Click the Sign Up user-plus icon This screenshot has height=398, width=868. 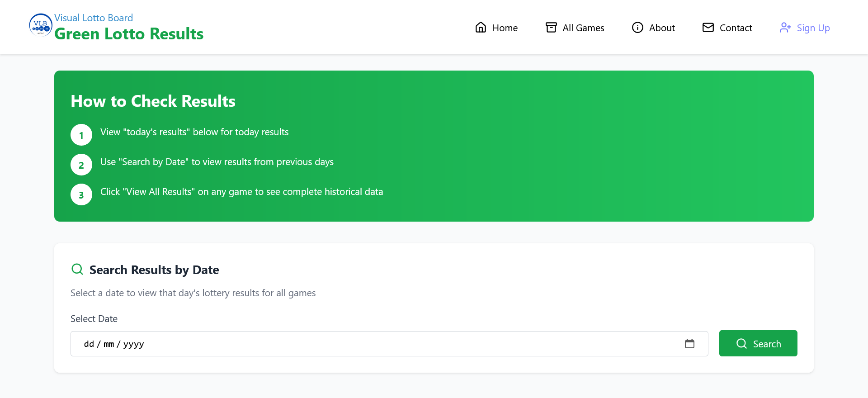click(x=785, y=28)
